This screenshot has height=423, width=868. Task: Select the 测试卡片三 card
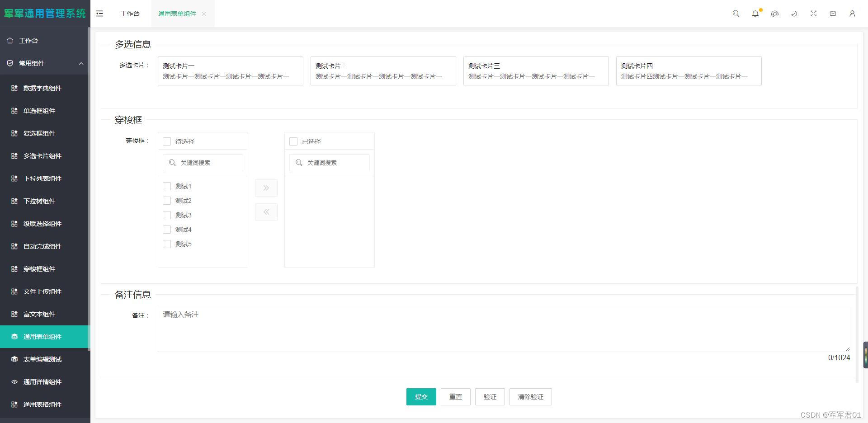[x=536, y=71]
